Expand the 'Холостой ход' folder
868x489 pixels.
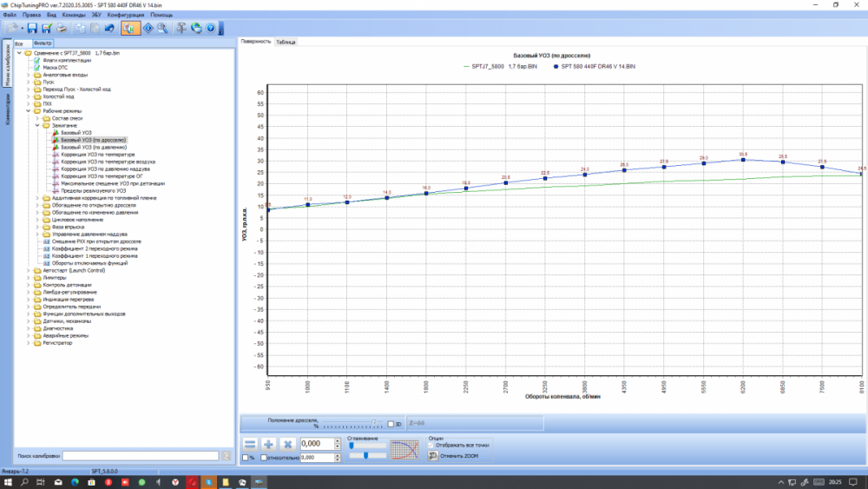click(x=29, y=96)
